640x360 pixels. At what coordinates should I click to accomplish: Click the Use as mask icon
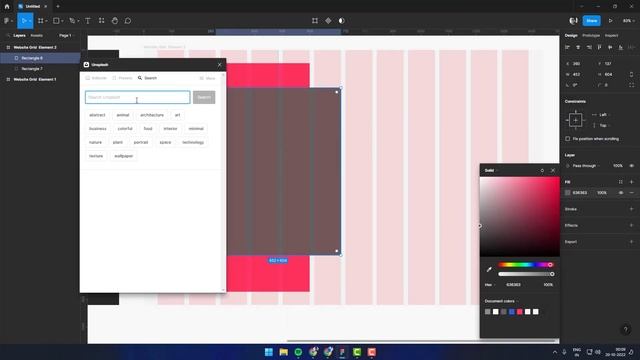point(342,20)
